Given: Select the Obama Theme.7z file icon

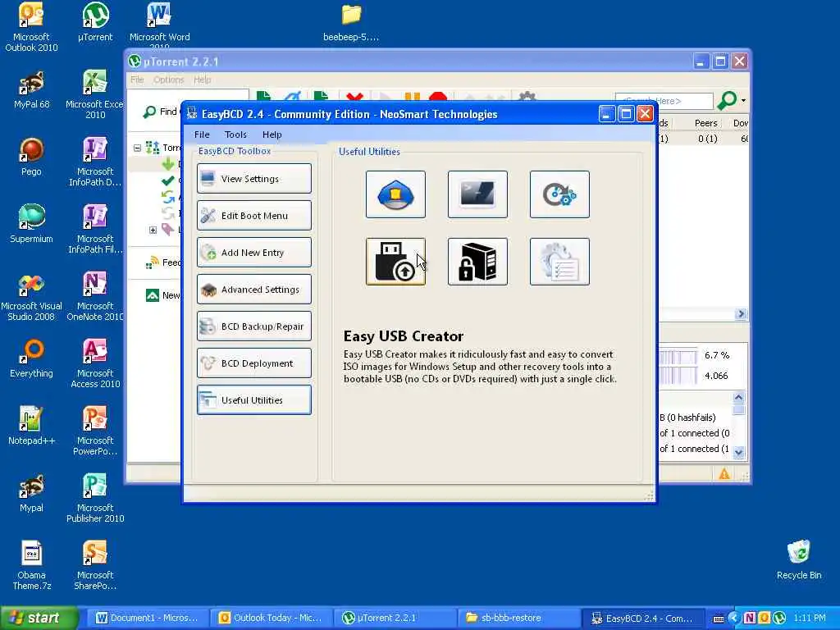Looking at the screenshot, I should coord(31,565).
